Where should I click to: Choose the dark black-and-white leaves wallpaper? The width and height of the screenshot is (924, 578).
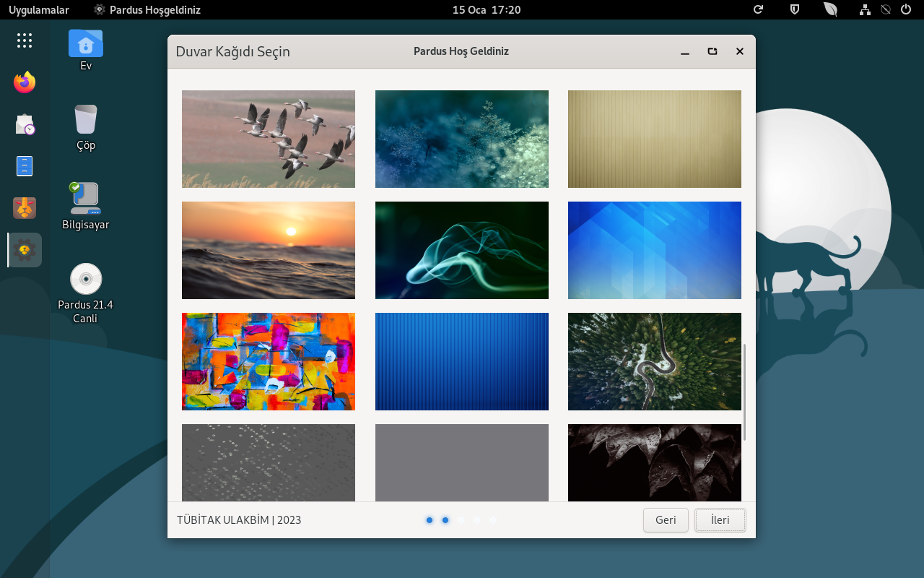pos(655,462)
